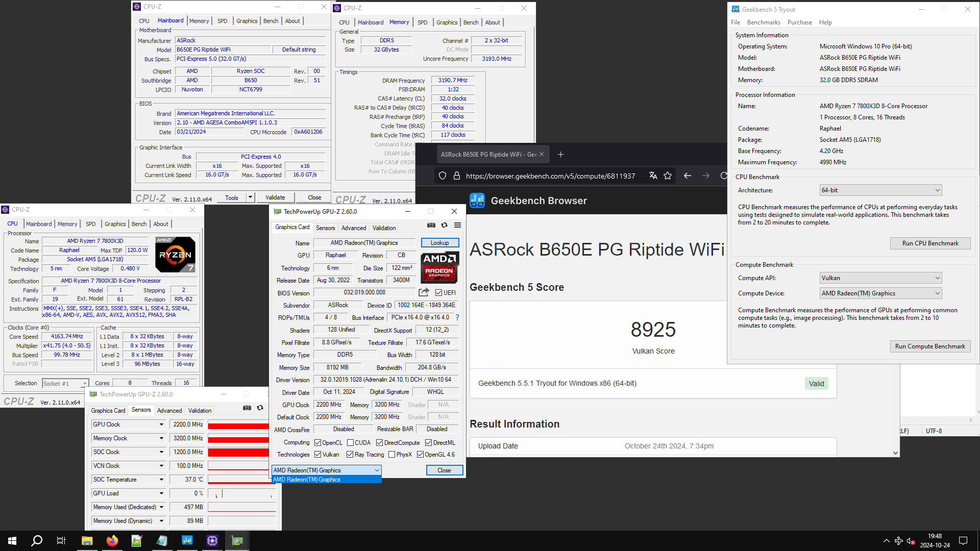The image size is (980, 551).
Task: Click Close button in GPU-Z
Action: 444,470
